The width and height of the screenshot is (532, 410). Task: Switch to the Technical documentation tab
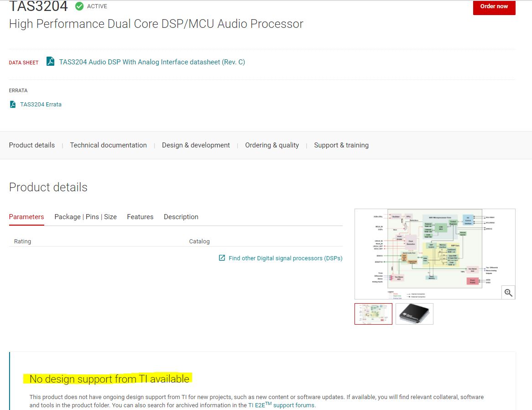tap(108, 145)
